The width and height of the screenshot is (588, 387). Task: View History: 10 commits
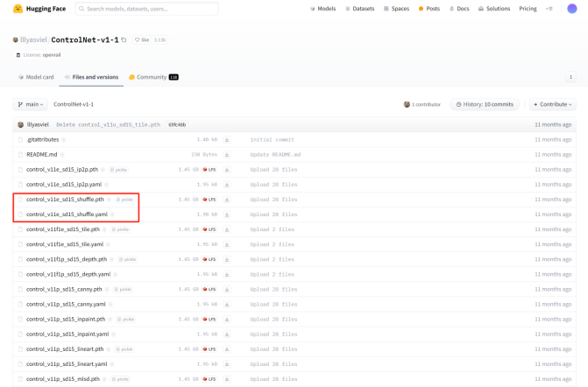point(485,104)
